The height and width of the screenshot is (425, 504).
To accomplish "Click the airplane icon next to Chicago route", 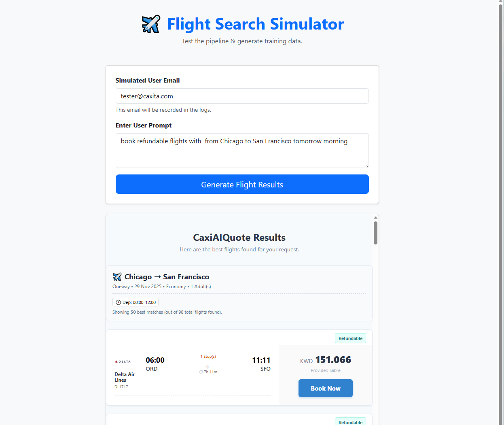I will point(117,277).
